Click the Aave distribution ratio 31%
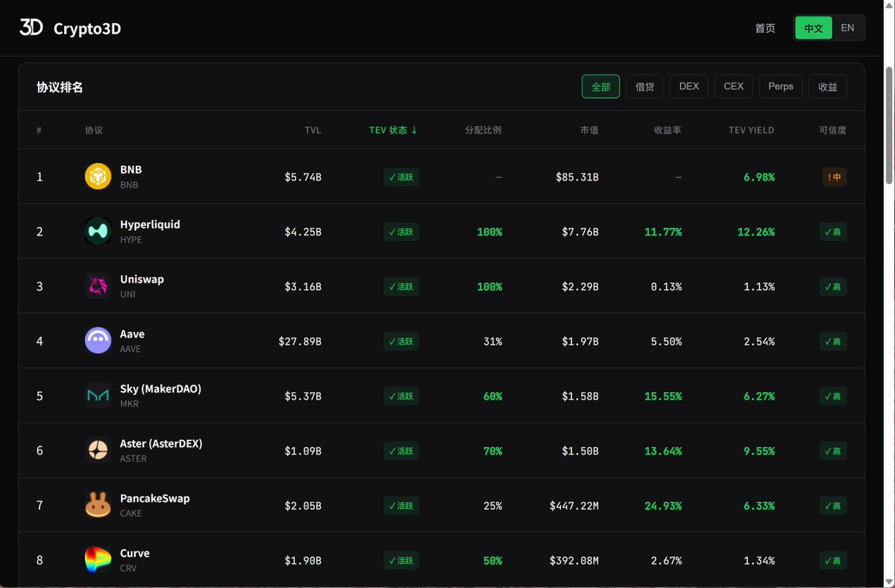895x588 pixels. [492, 341]
